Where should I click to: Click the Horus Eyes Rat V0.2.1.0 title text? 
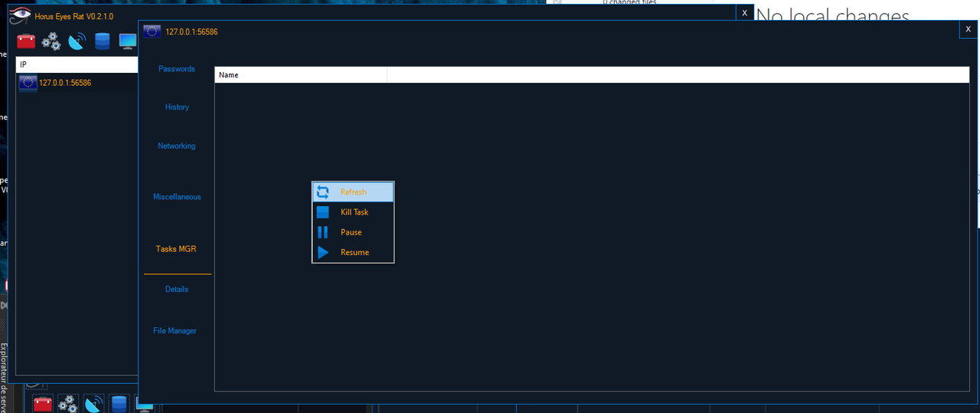click(x=74, y=16)
